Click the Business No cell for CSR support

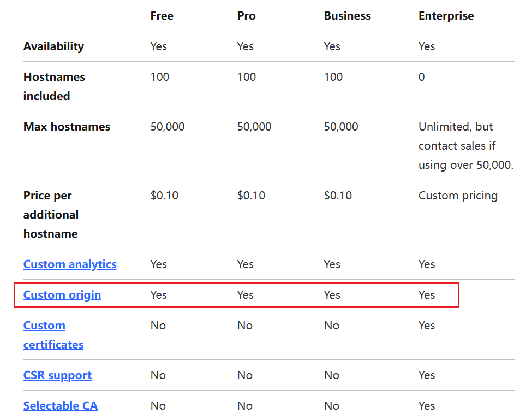coord(332,375)
